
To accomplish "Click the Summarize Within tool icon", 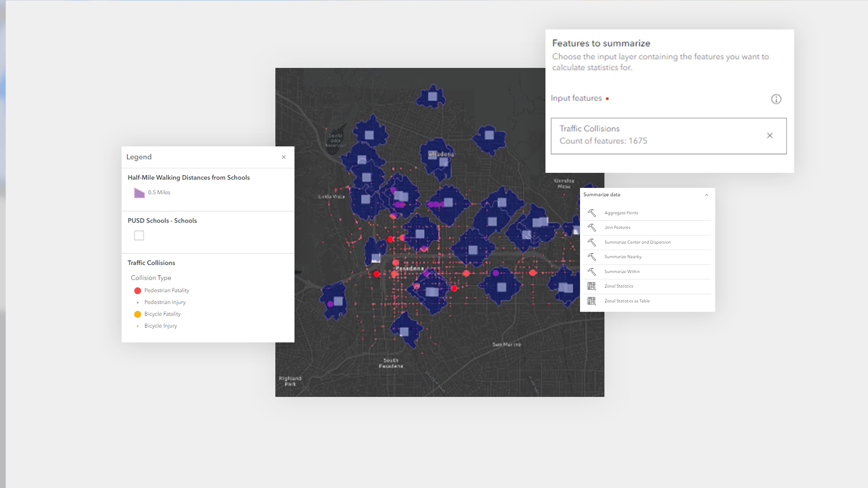I will pyautogui.click(x=591, y=271).
